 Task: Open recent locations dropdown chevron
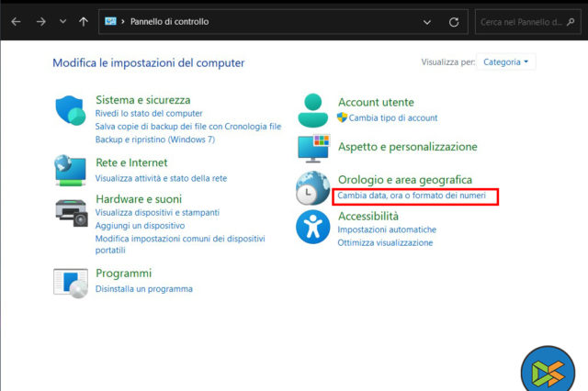(63, 21)
